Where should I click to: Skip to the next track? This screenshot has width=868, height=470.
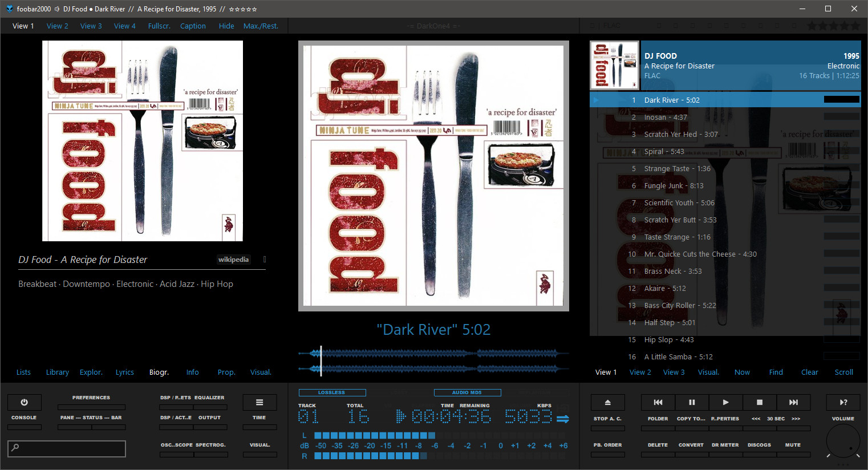[793, 402]
